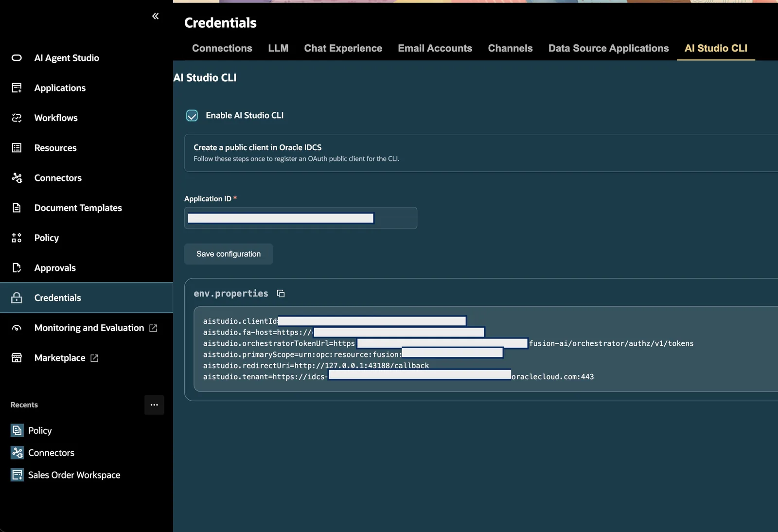The height and width of the screenshot is (532, 778).
Task: Click the Credentials lock icon
Action: tap(17, 298)
